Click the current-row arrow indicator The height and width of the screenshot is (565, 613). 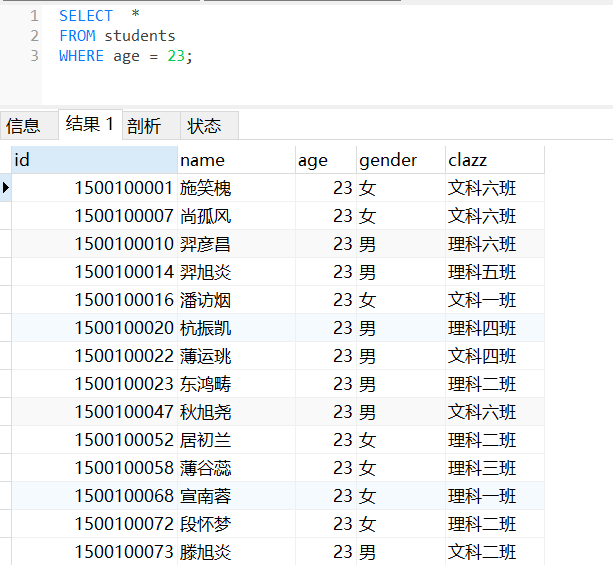click(x=5, y=188)
